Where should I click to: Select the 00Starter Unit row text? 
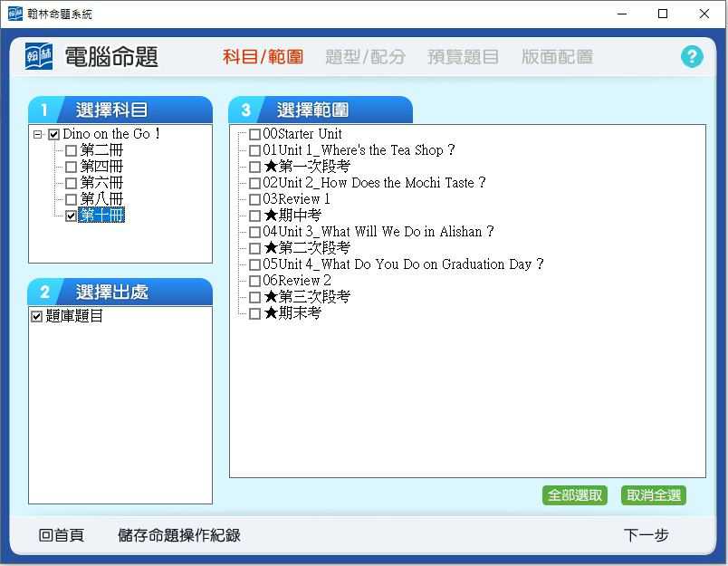(x=302, y=134)
